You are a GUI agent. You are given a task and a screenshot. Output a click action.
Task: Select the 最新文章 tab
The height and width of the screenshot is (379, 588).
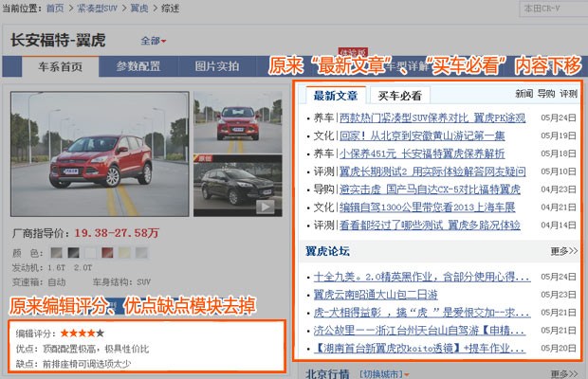tap(336, 96)
